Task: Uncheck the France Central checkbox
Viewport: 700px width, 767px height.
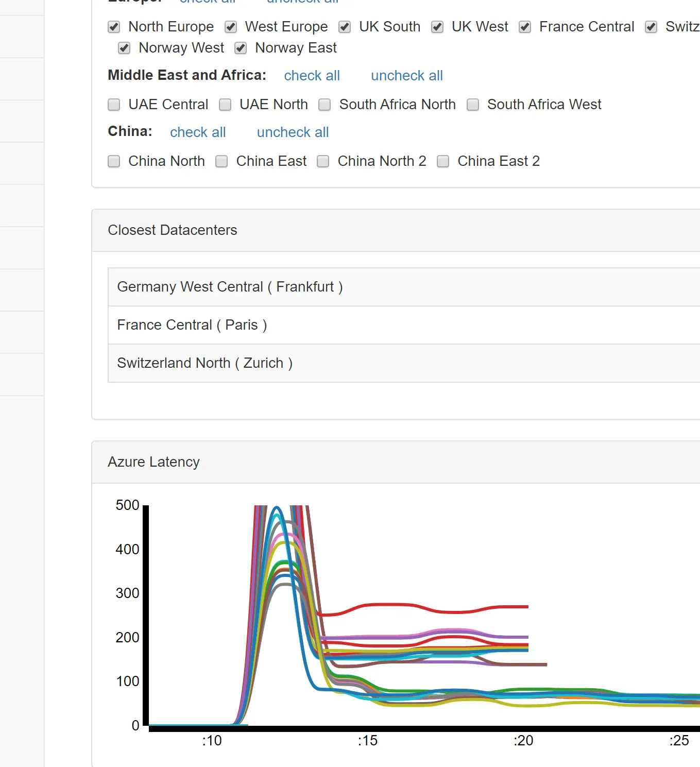Action: [x=525, y=27]
